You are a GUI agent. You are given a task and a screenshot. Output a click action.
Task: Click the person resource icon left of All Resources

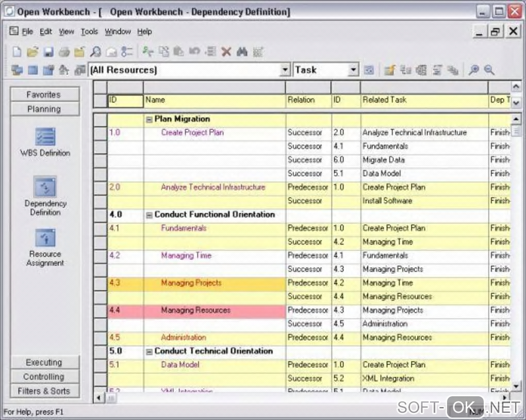click(x=64, y=70)
